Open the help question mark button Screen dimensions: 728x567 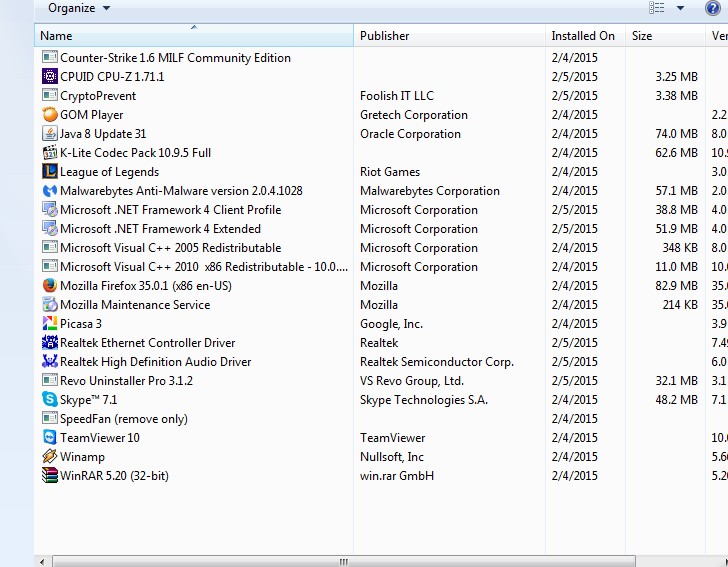[x=712, y=8]
